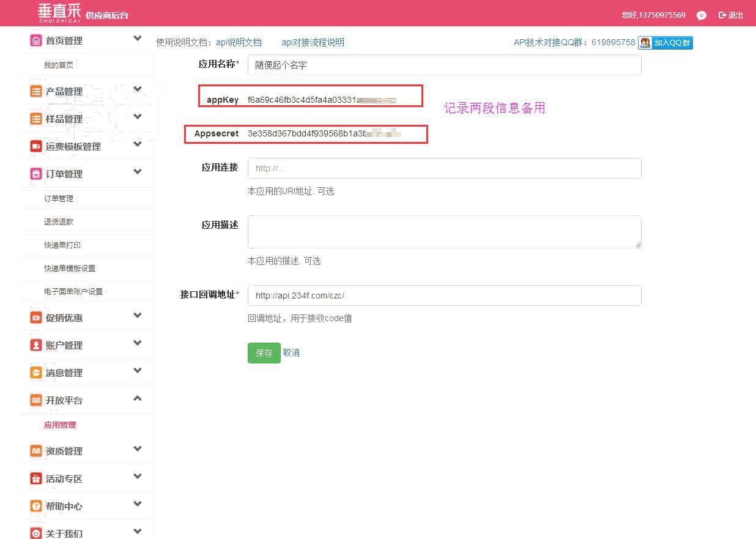The height and width of the screenshot is (539, 756).
Task: Expand the 消息管理 menu chevron
Action: [138, 371]
